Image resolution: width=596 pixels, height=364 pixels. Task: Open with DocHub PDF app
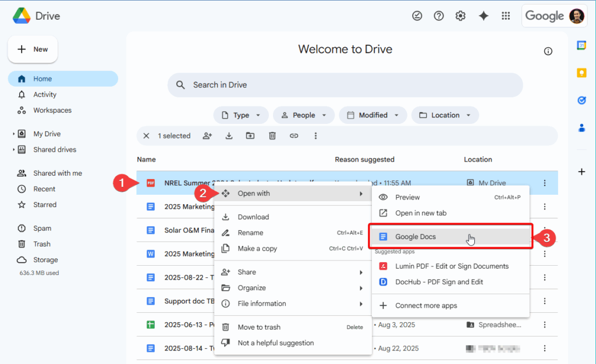tap(450, 282)
